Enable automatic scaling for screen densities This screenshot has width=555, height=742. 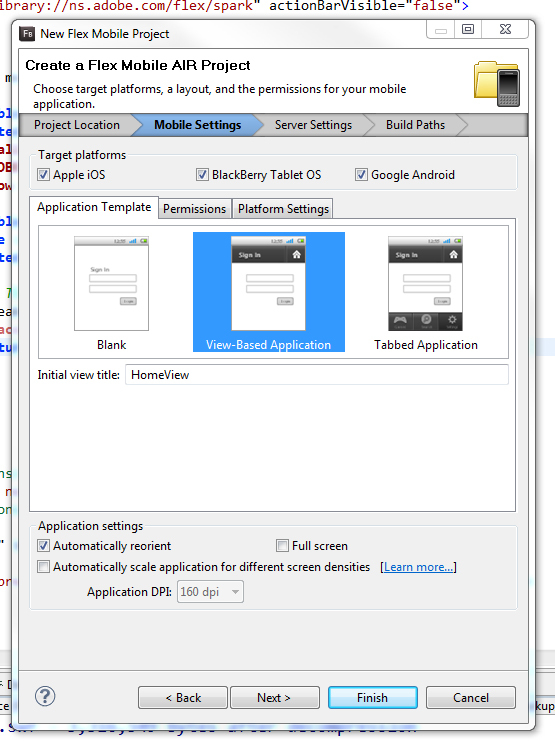tap(43, 566)
